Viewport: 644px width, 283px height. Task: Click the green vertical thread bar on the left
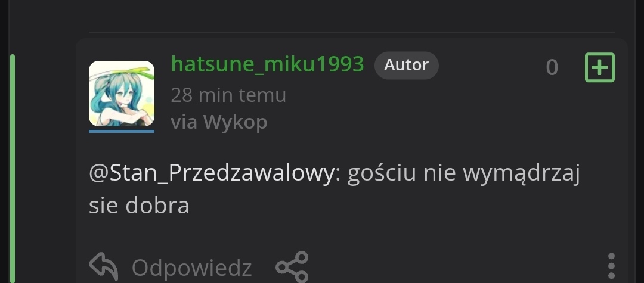(13, 168)
